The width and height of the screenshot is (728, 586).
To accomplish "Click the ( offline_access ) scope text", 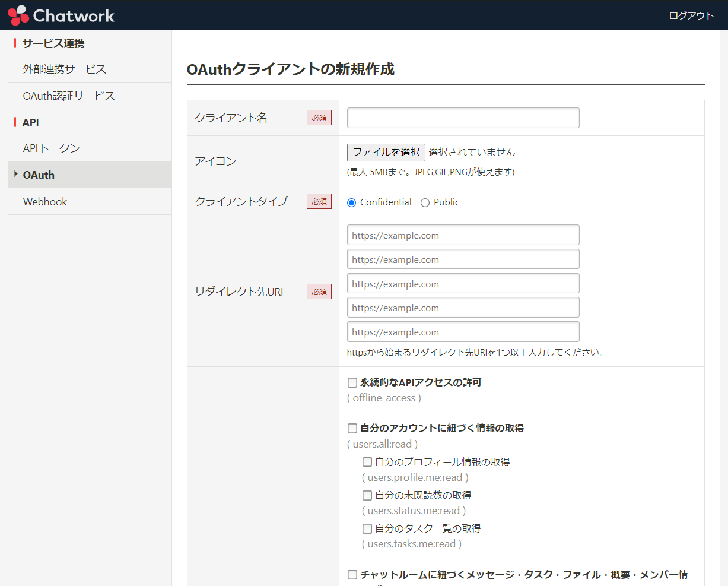I will (384, 398).
